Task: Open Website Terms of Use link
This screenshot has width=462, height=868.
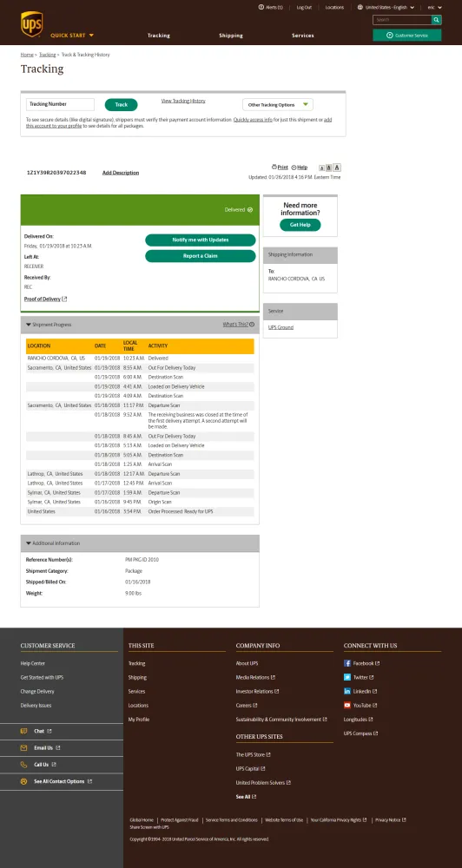Action: point(284,820)
